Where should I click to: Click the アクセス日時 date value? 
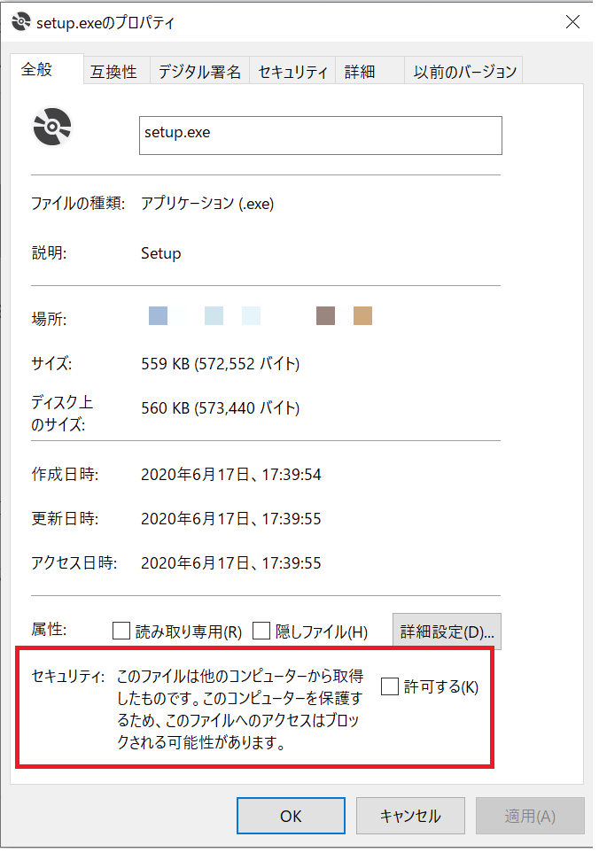[x=231, y=563]
